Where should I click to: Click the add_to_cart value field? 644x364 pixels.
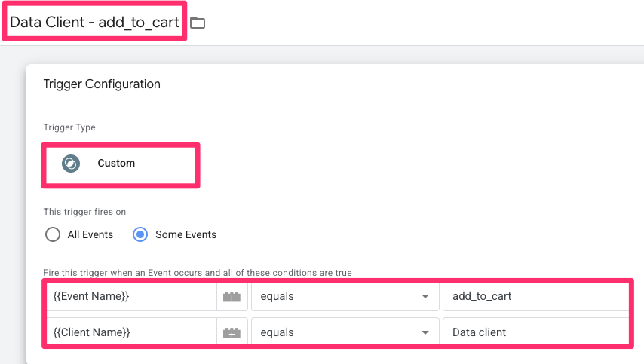[535, 297]
